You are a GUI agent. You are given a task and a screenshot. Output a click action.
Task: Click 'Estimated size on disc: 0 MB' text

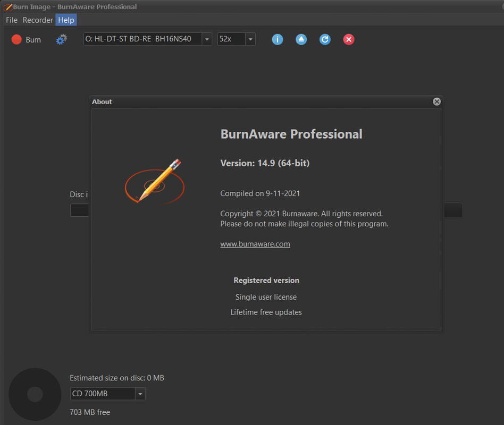[117, 378]
